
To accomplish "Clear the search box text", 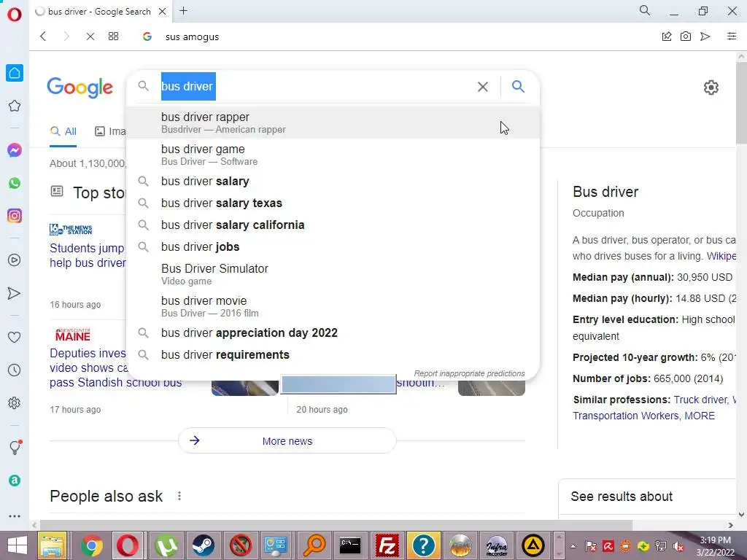I will pos(483,87).
